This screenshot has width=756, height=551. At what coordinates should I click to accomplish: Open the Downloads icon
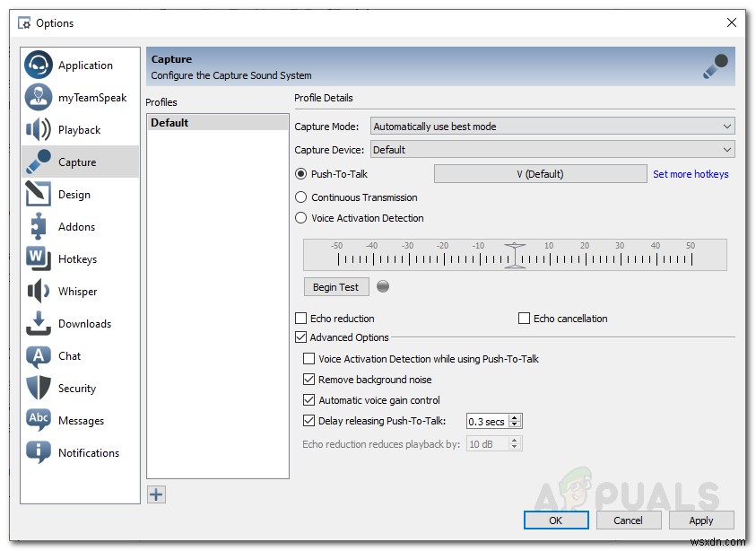click(x=37, y=323)
